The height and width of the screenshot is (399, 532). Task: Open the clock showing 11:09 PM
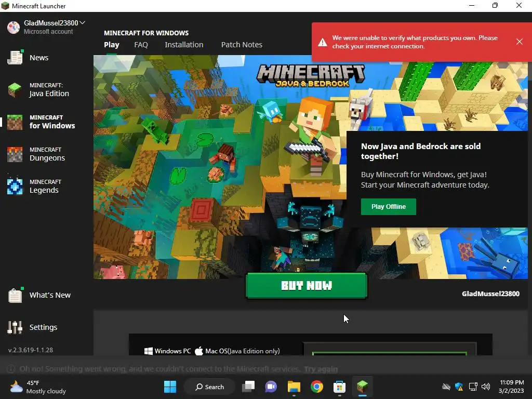click(511, 387)
